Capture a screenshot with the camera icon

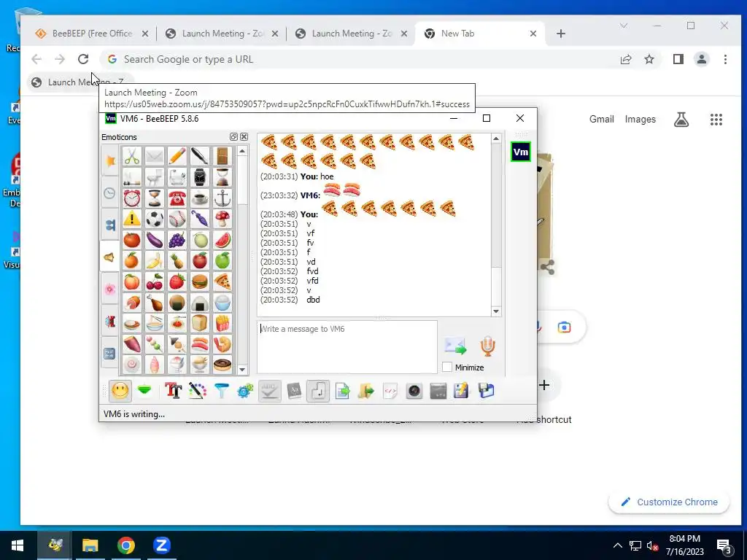pyautogui.click(x=414, y=391)
